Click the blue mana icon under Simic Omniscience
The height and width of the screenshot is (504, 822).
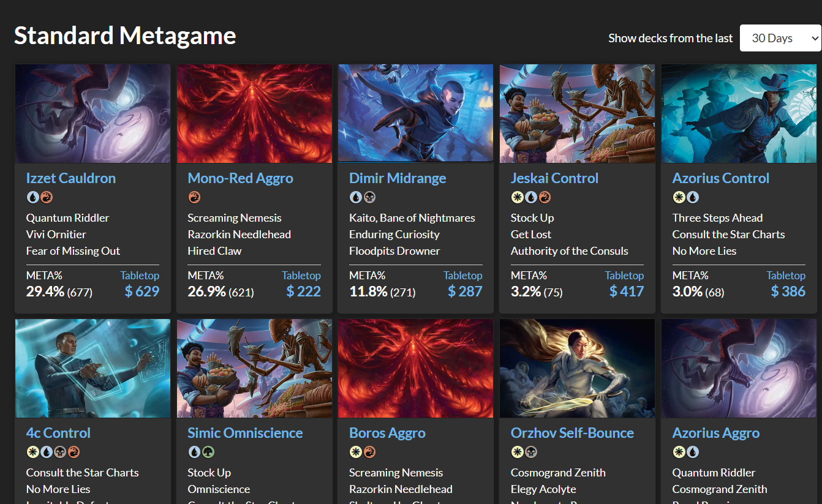click(194, 452)
